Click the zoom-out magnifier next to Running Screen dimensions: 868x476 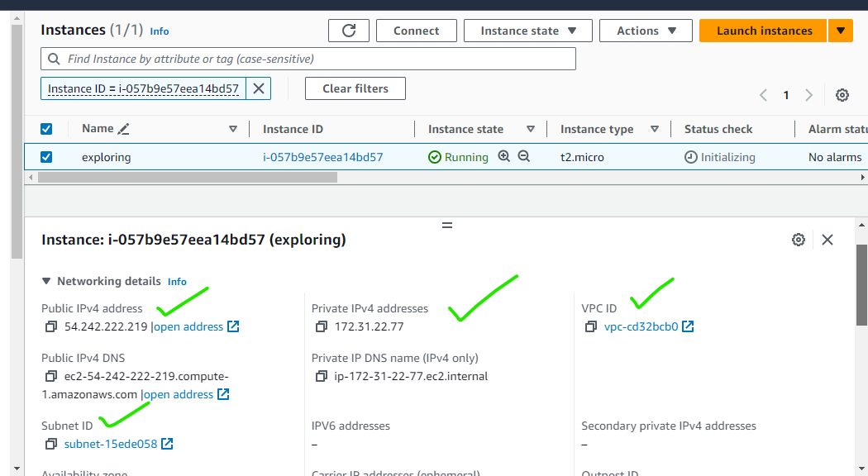pyautogui.click(x=523, y=157)
